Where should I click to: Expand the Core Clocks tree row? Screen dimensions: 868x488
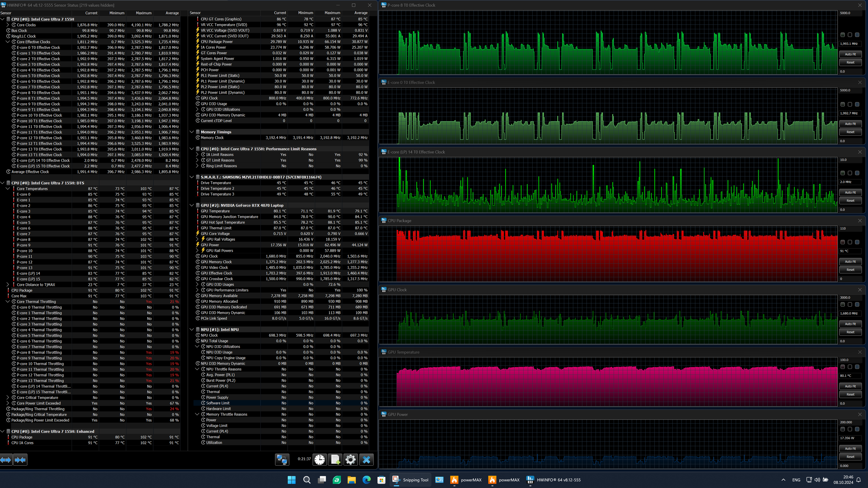8,25
